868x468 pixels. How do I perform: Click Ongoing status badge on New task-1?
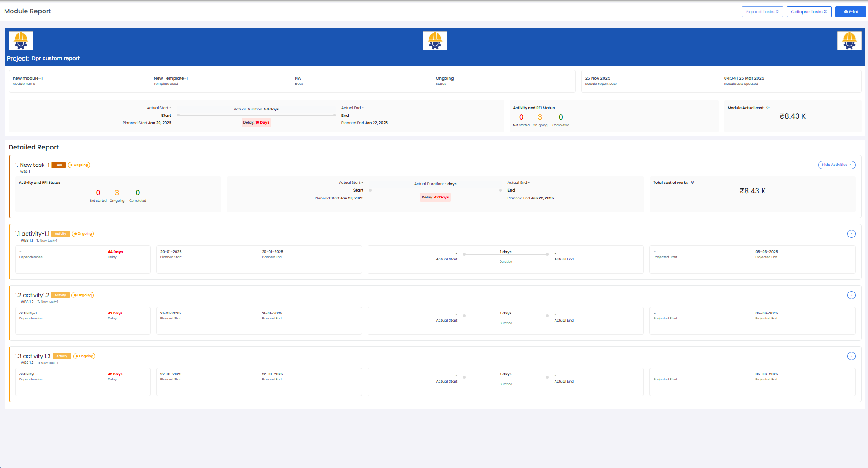point(79,165)
